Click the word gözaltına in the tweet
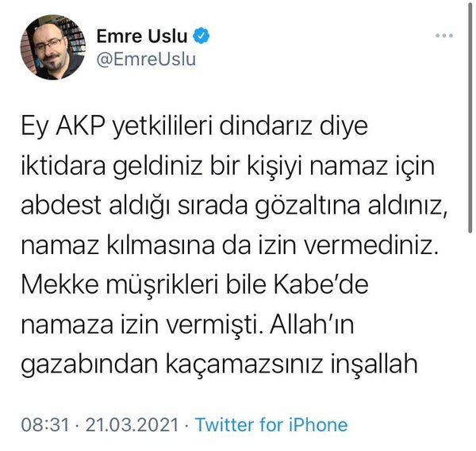Viewport: 476px width, 451px height. point(308,206)
